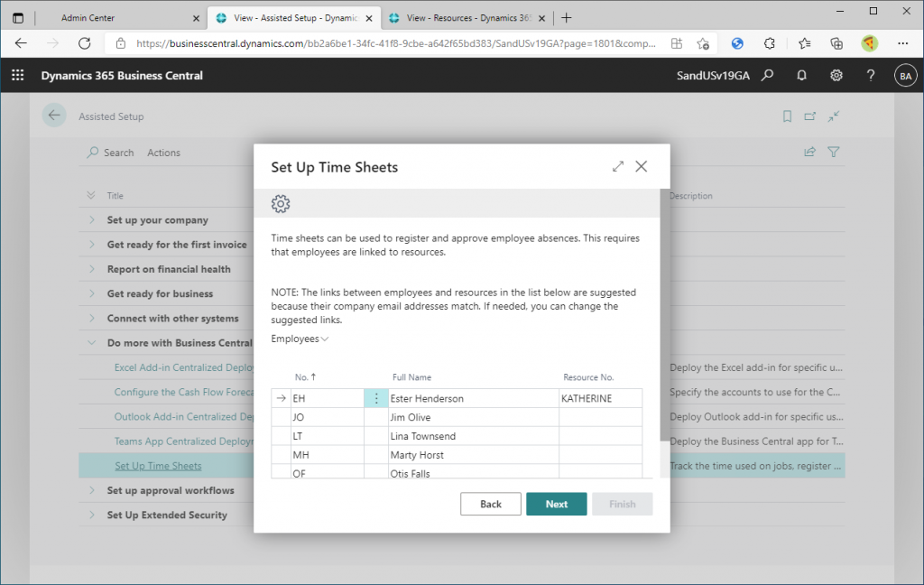
Task: Click the SandUSv19GA environment name
Action: [x=713, y=76]
